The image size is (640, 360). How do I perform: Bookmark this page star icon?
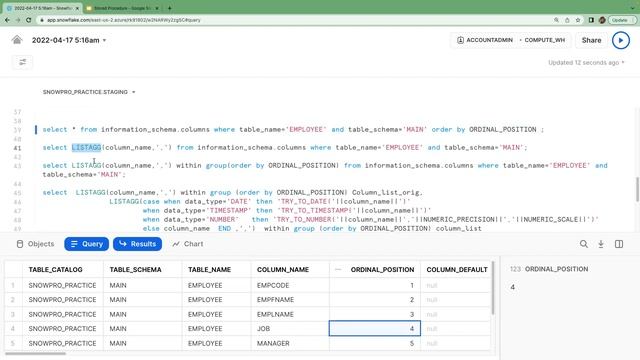pos(578,20)
